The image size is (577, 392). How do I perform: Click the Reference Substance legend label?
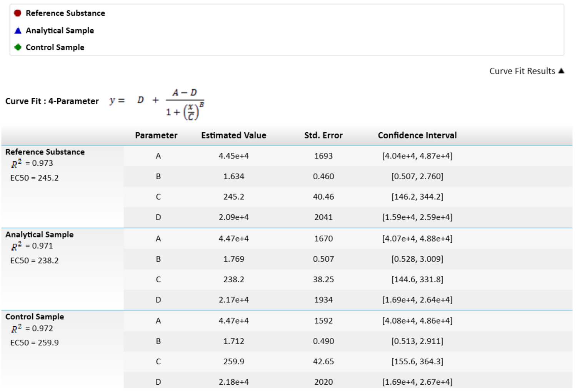65,13
